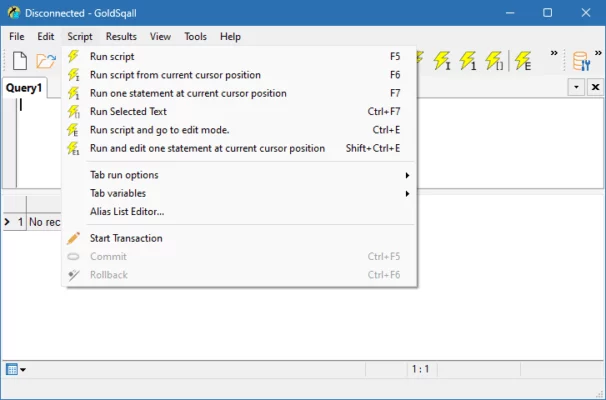Open the Results menu
Image resolution: width=606 pixels, height=400 pixels.
(121, 36)
